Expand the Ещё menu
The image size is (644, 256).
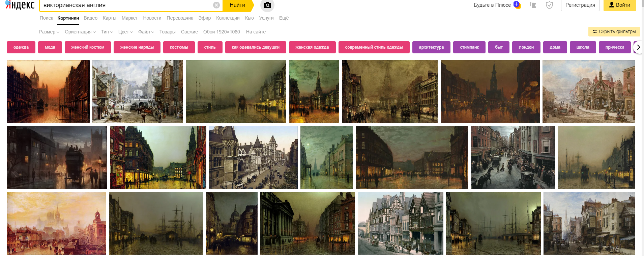(x=284, y=18)
